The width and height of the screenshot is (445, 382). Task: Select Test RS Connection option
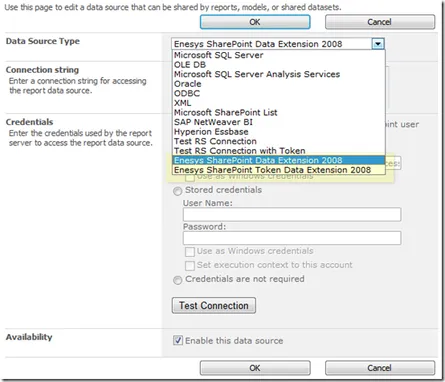(279, 141)
